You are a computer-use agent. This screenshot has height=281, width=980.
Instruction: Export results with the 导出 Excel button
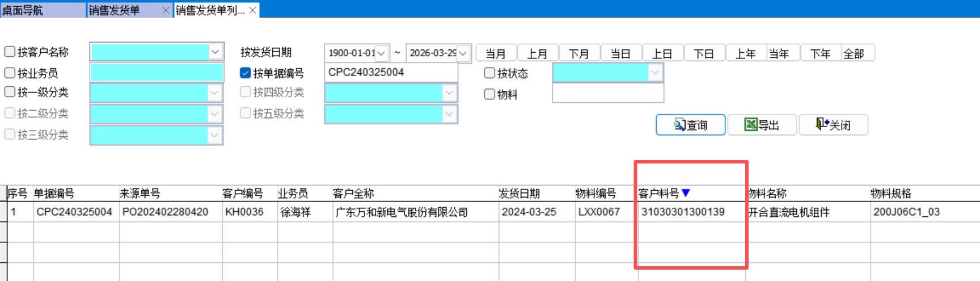pos(762,125)
